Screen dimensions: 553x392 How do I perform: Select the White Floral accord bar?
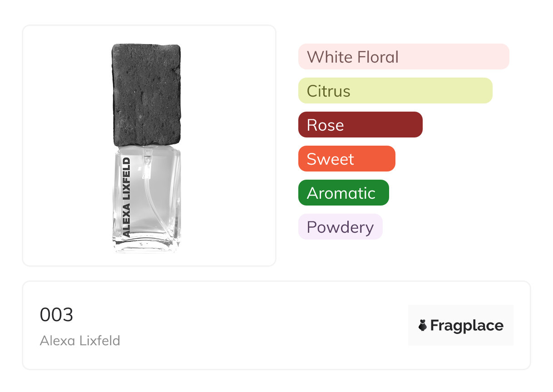tap(403, 57)
